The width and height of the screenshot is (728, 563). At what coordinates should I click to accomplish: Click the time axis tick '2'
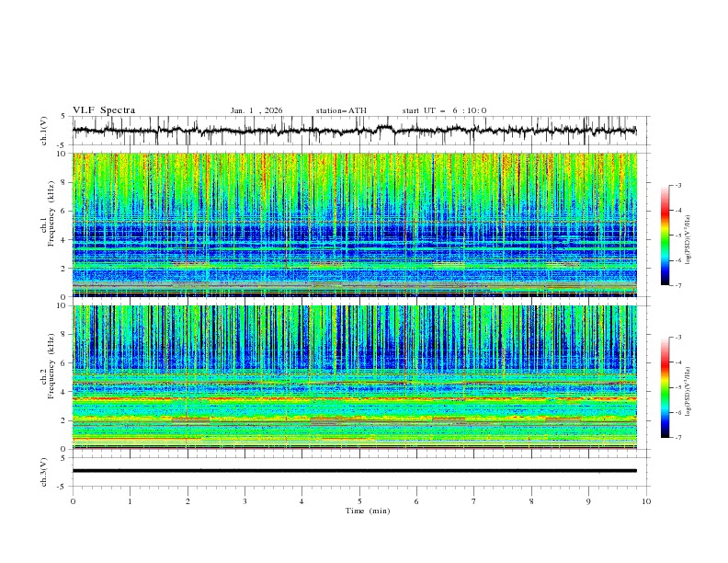tap(188, 501)
